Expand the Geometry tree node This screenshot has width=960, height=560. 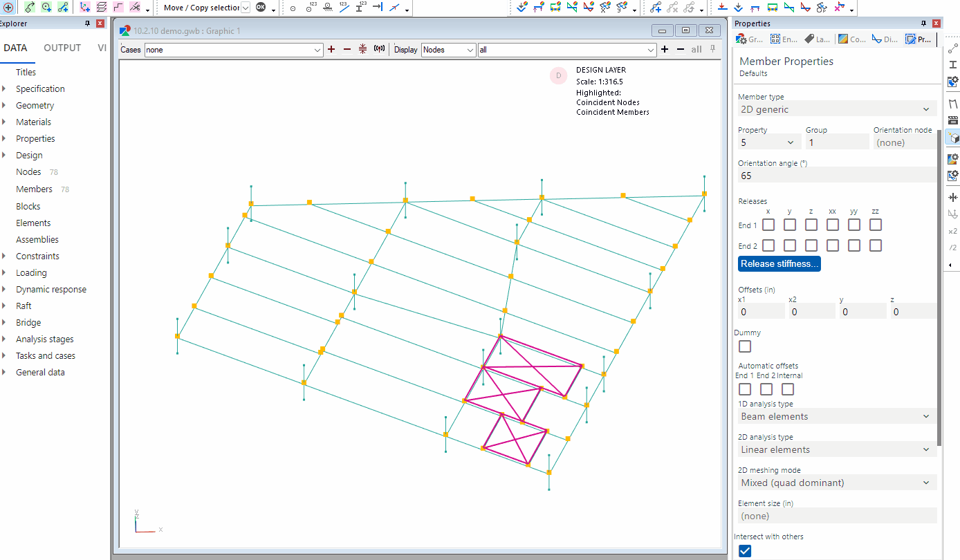(x=5, y=106)
